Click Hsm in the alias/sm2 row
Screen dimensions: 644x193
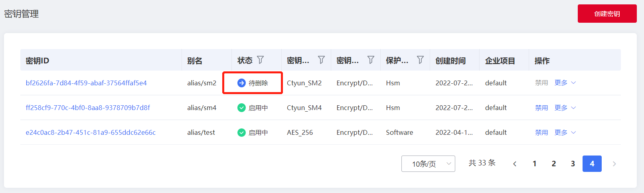pos(393,83)
